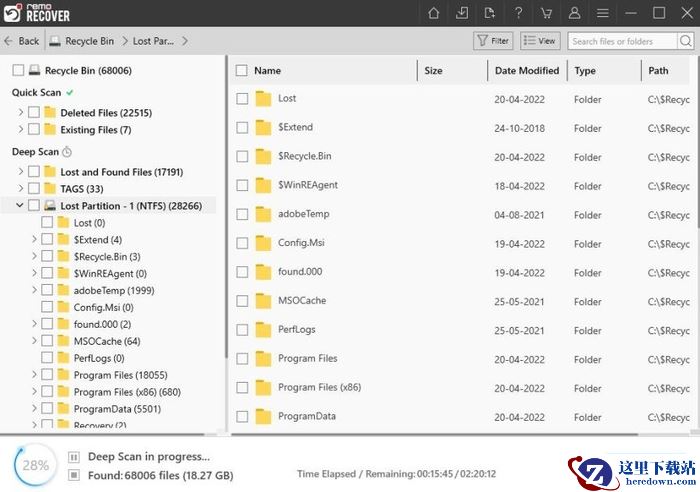Image resolution: width=700 pixels, height=492 pixels.
Task: Open the View button
Action: [540, 41]
